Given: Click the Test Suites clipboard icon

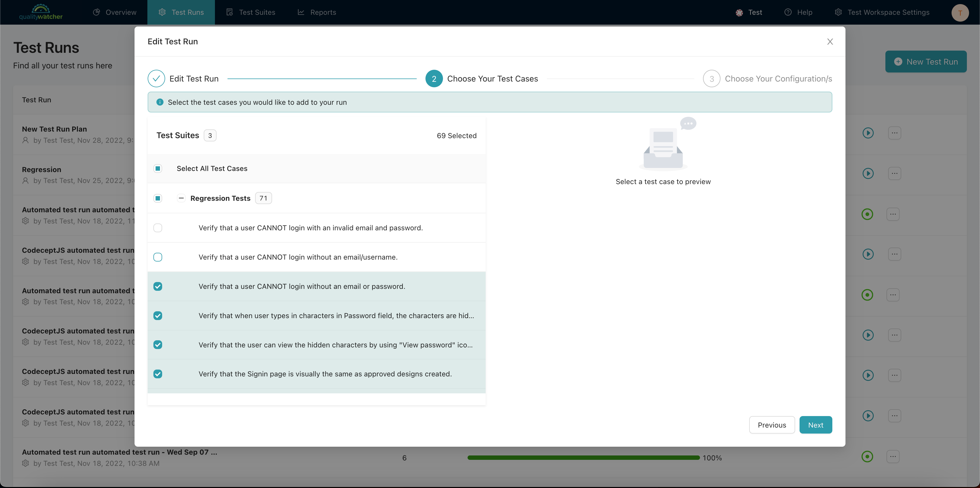Looking at the screenshot, I should pyautogui.click(x=229, y=12).
